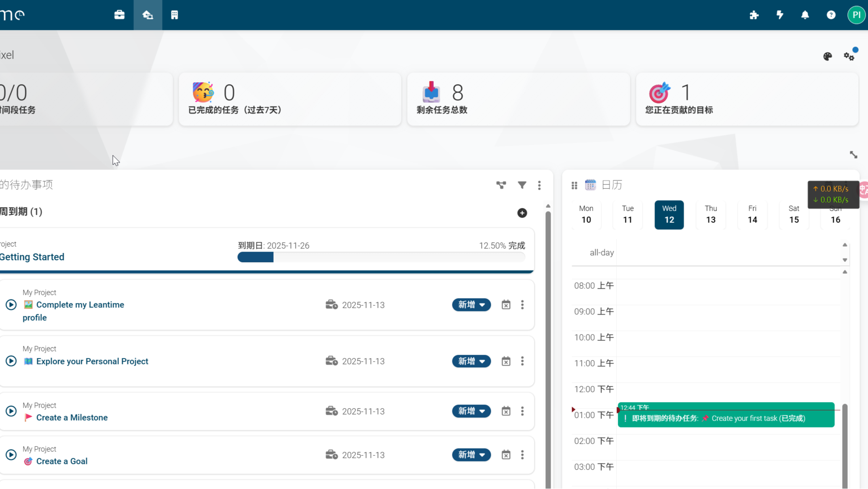Click the PI profile avatar
Image resolution: width=868 pixels, height=489 pixels.
(x=856, y=15)
